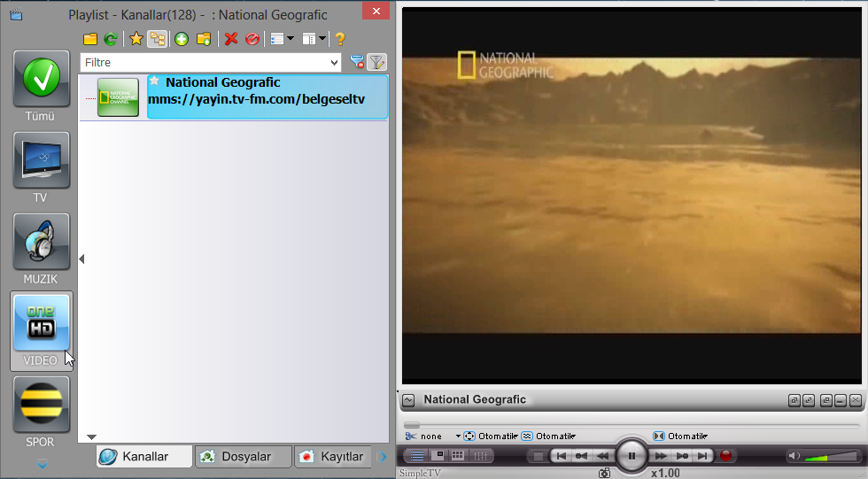Image resolution: width=868 pixels, height=479 pixels.
Task: Click the step backward chapter button
Action: pos(581,456)
